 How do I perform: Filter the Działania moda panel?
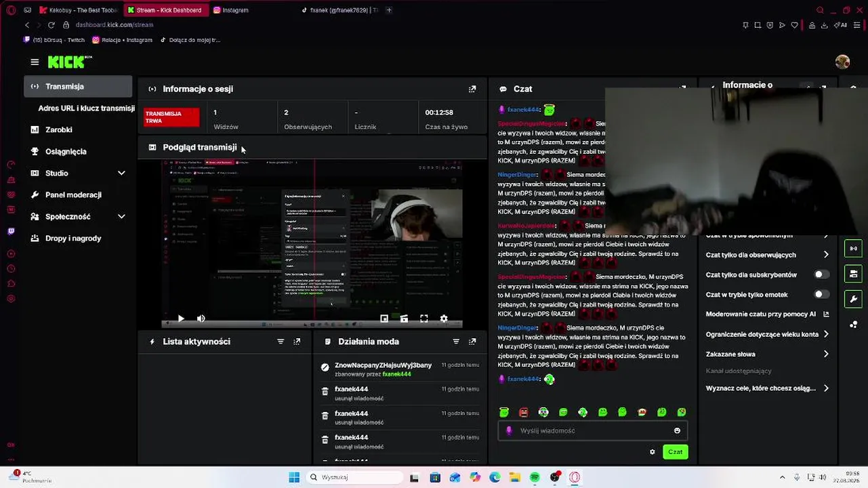[456, 342]
